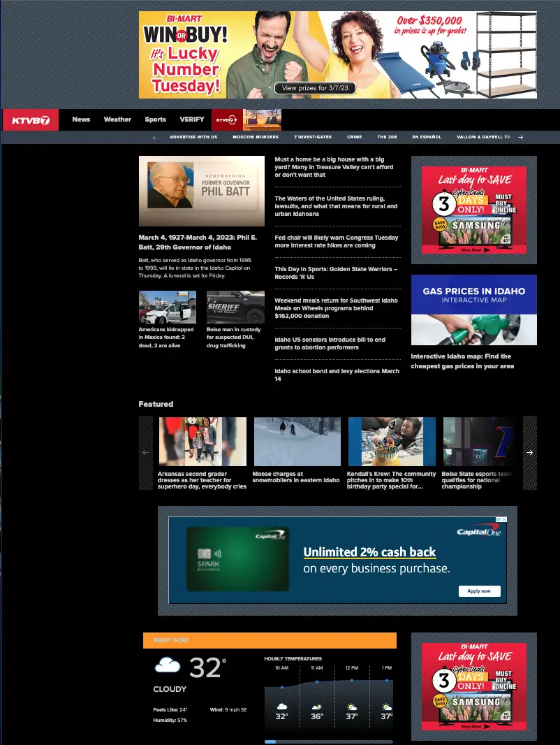
Task: Click the Right Now weather header bar
Action: tap(270, 640)
